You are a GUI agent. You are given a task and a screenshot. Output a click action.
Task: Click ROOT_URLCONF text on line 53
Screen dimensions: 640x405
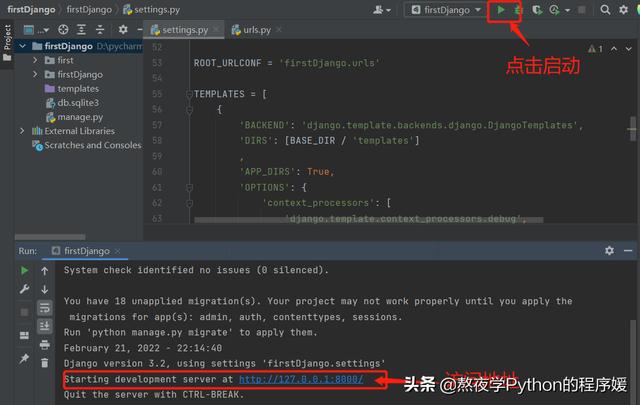(227, 63)
